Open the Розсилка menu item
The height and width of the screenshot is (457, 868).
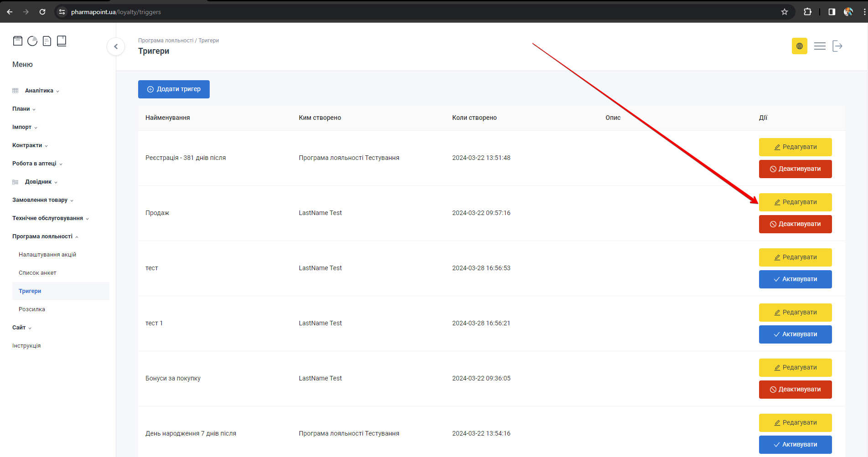coord(32,309)
